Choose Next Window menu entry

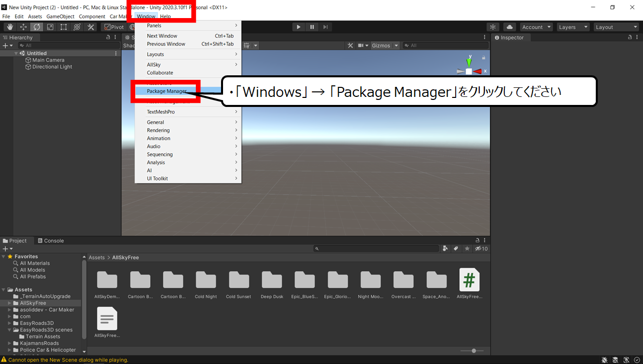pyautogui.click(x=188, y=36)
